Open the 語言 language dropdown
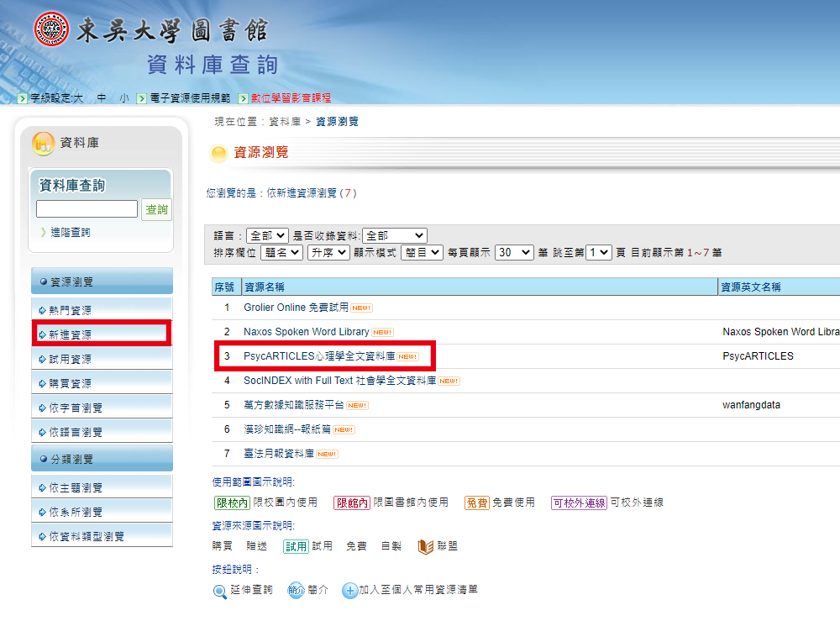 coord(267,236)
